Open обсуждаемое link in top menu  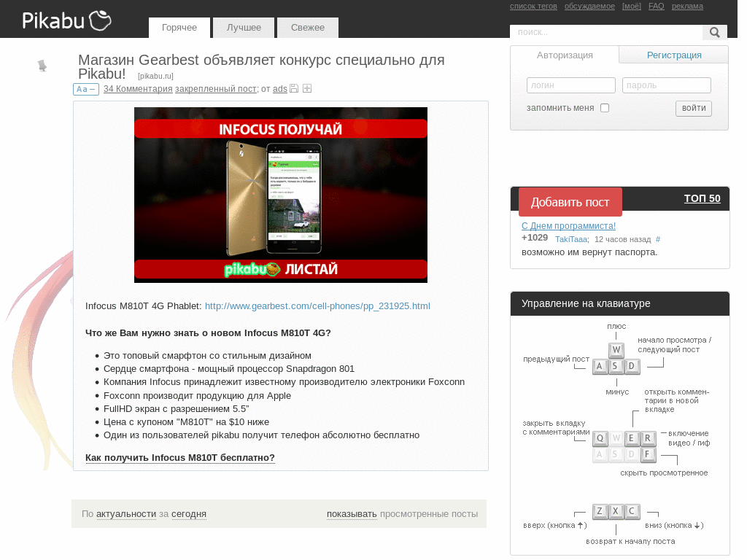(x=589, y=6)
